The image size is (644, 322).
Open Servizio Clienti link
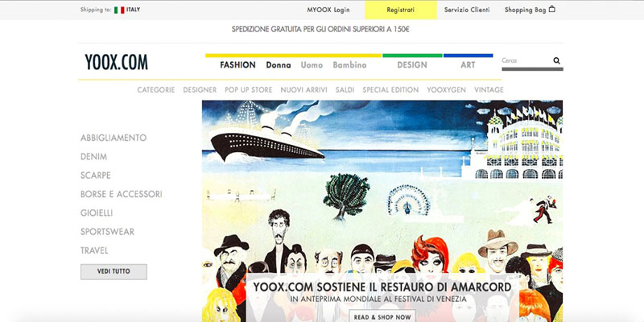tap(467, 10)
